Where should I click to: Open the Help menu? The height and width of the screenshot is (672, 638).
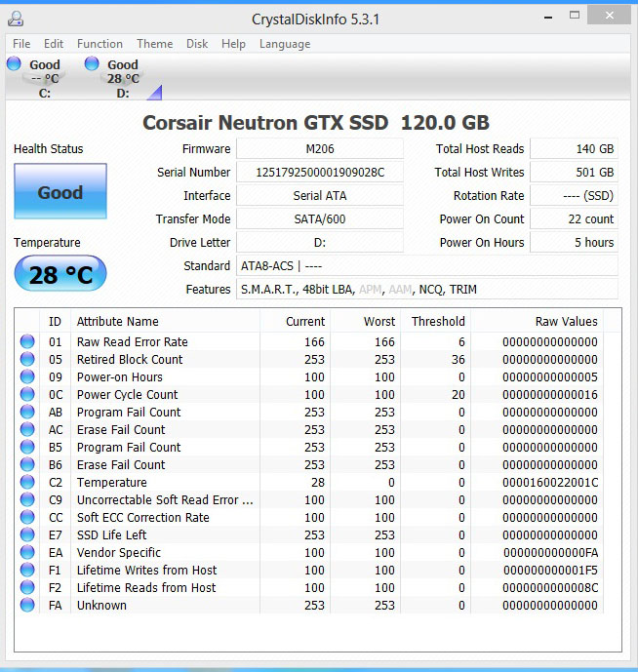(233, 44)
